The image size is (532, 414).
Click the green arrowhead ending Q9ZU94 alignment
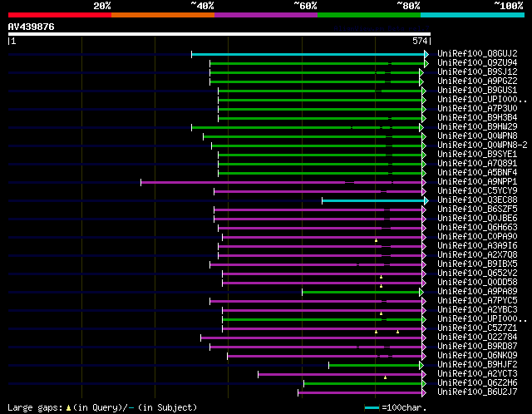[x=426, y=63]
